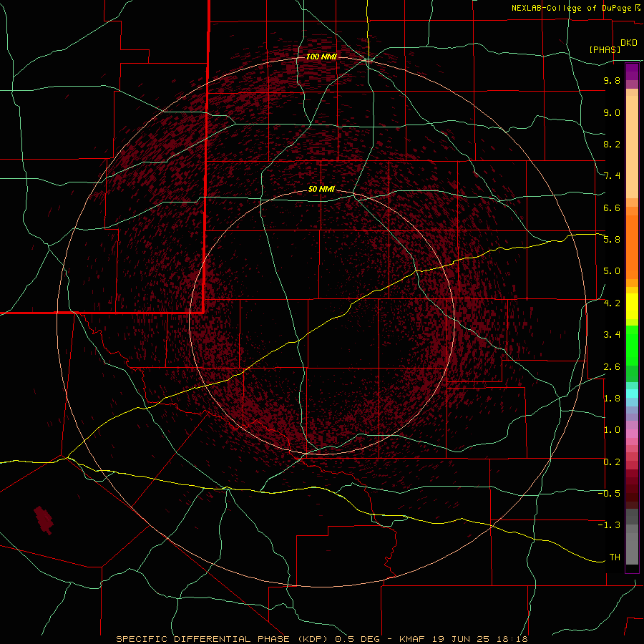Click the TH threshold legend label
This screenshot has height=644, width=644.
click(x=615, y=557)
